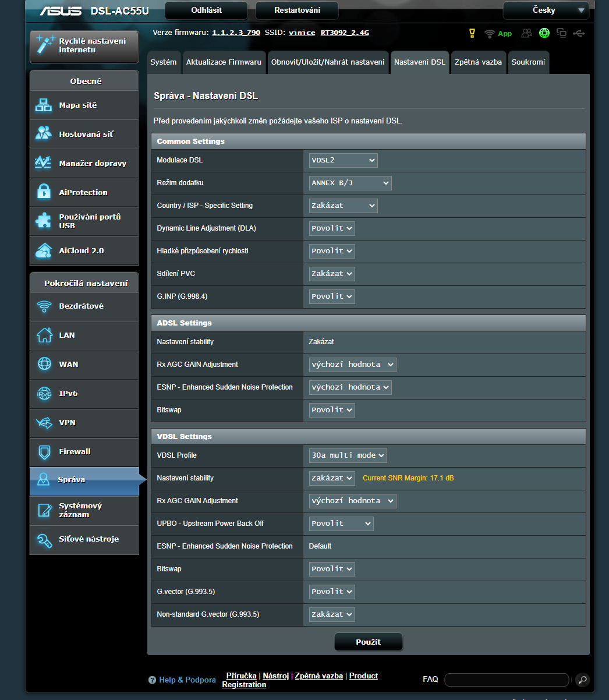
Task: Open G.INP (G.998.4) enable/disable selector
Action: [332, 296]
